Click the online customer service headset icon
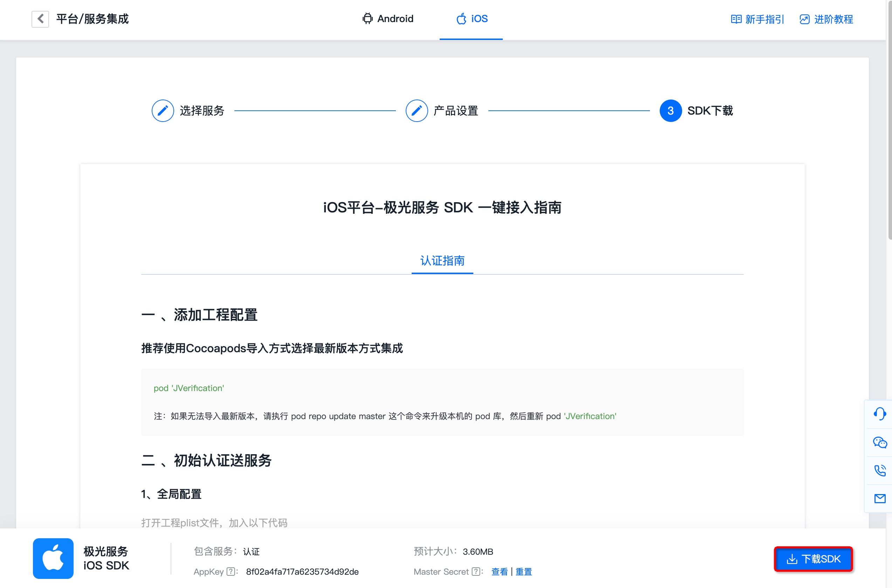Viewport: 892px width, 588px height. click(x=879, y=413)
